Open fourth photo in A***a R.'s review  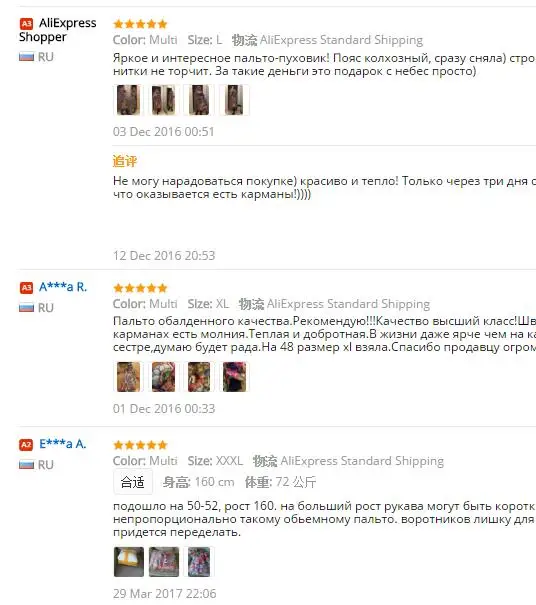(234, 377)
